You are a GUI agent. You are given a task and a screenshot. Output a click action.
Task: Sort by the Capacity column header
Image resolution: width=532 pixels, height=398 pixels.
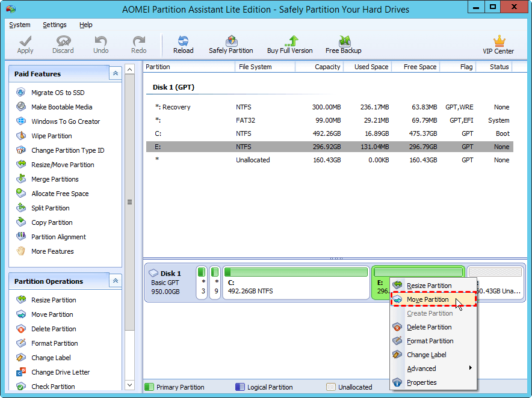click(x=320, y=67)
